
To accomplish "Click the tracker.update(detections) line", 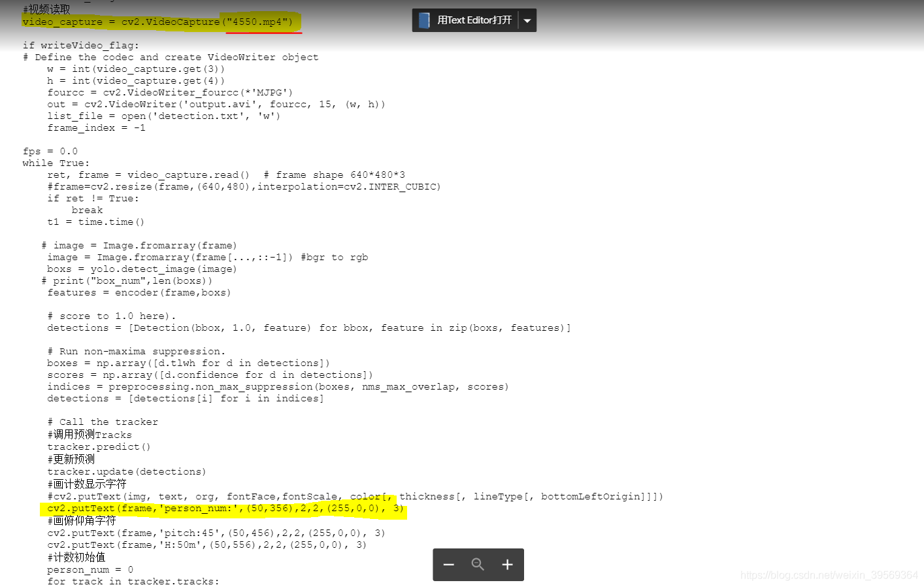I will 126,472.
